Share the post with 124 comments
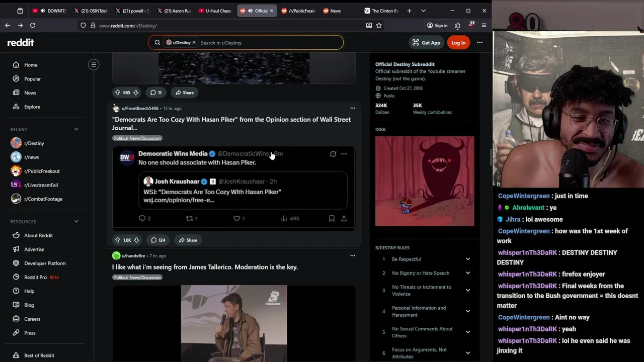Image resolution: width=644 pixels, height=362 pixels. click(187, 240)
